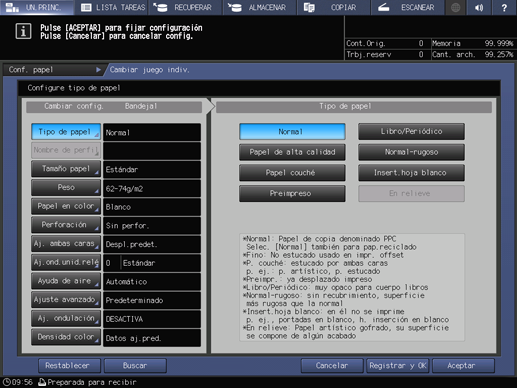Image resolution: width=517 pixels, height=388 pixels.
Task: Open Ajuste avanzado setting
Action: point(66,299)
